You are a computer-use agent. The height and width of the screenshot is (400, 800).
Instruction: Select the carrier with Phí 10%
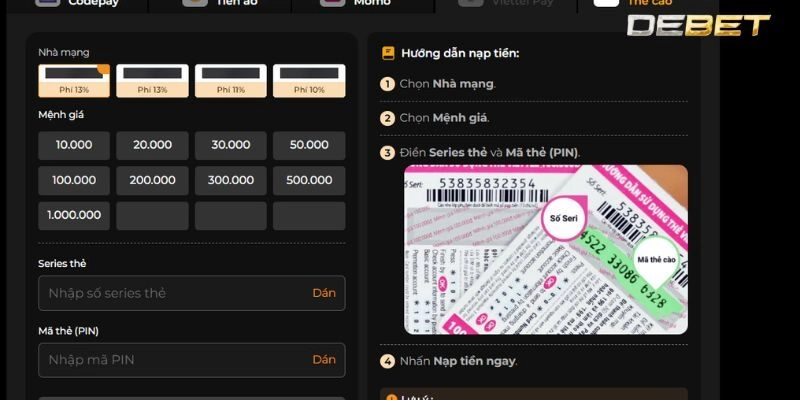click(x=309, y=80)
